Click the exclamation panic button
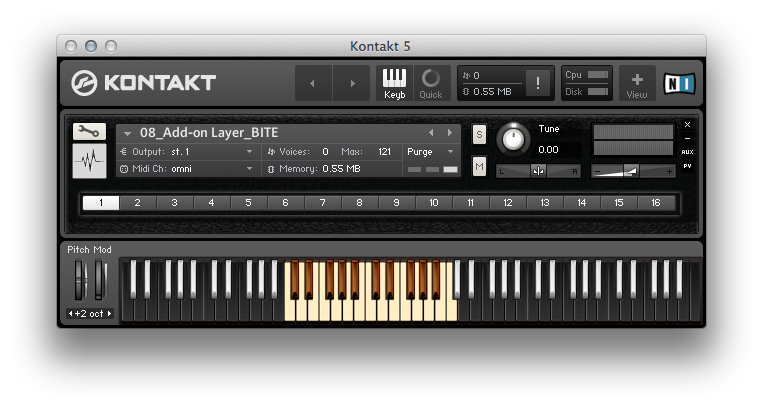 (538, 83)
